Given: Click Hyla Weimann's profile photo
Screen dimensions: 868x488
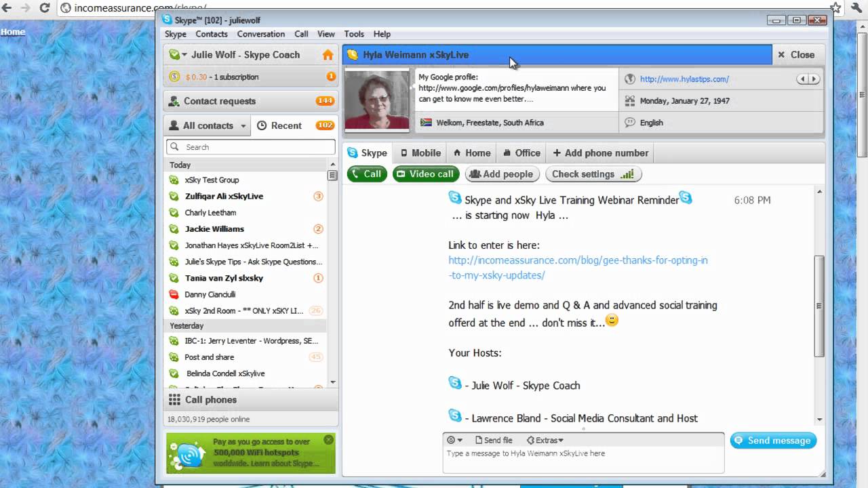Looking at the screenshot, I should click(x=377, y=100).
